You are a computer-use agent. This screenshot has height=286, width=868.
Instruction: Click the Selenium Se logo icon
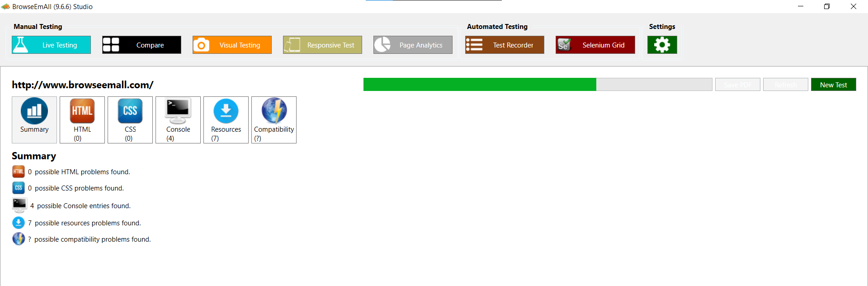pos(564,45)
